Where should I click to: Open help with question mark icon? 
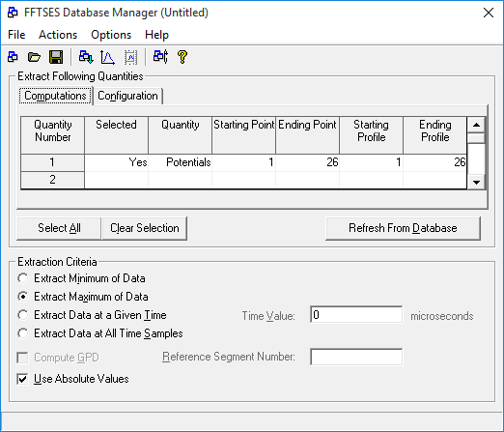pos(182,57)
